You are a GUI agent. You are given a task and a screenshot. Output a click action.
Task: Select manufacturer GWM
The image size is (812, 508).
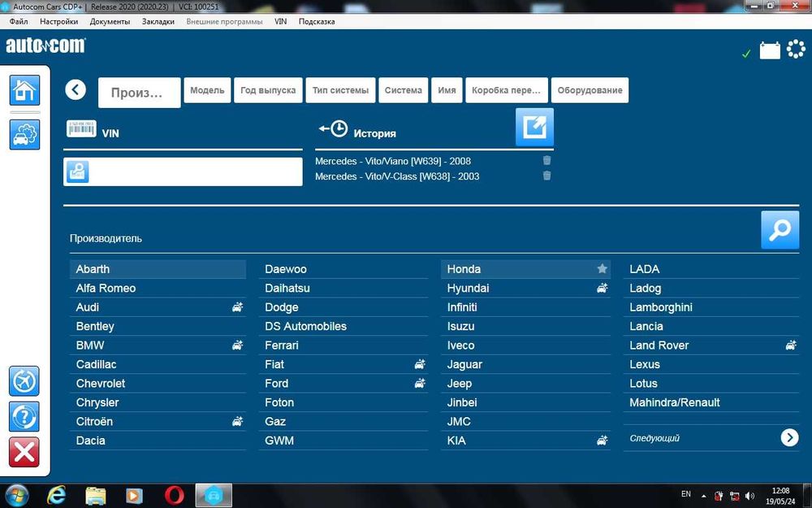click(343, 441)
